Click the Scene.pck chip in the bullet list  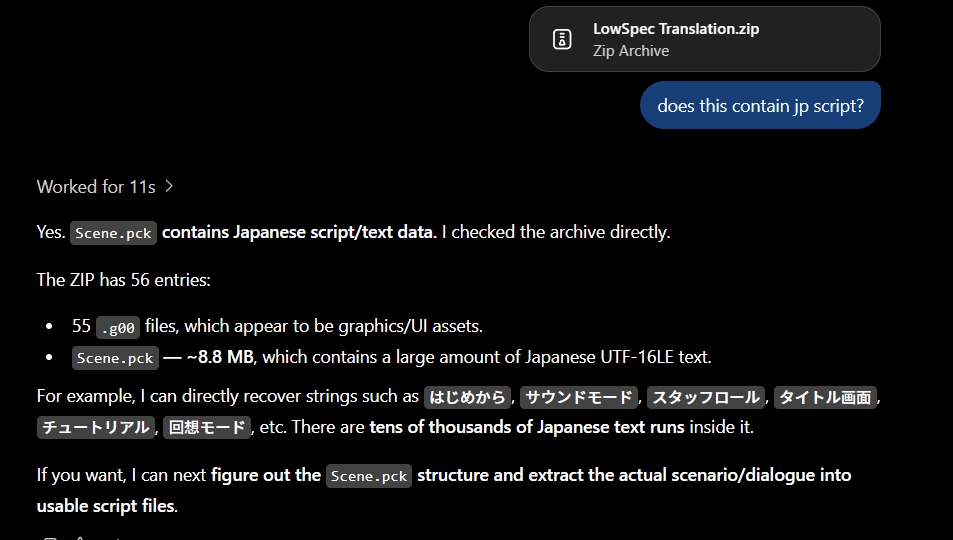click(x=115, y=358)
